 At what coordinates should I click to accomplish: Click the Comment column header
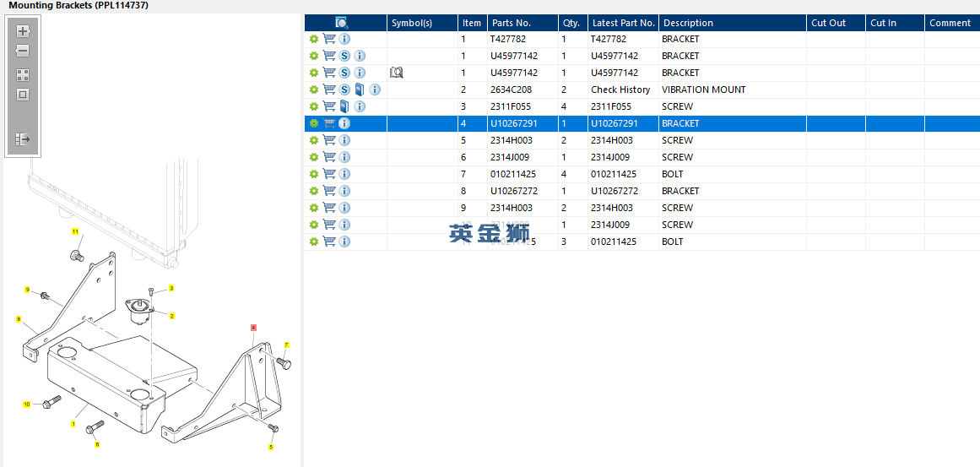pyautogui.click(x=952, y=23)
